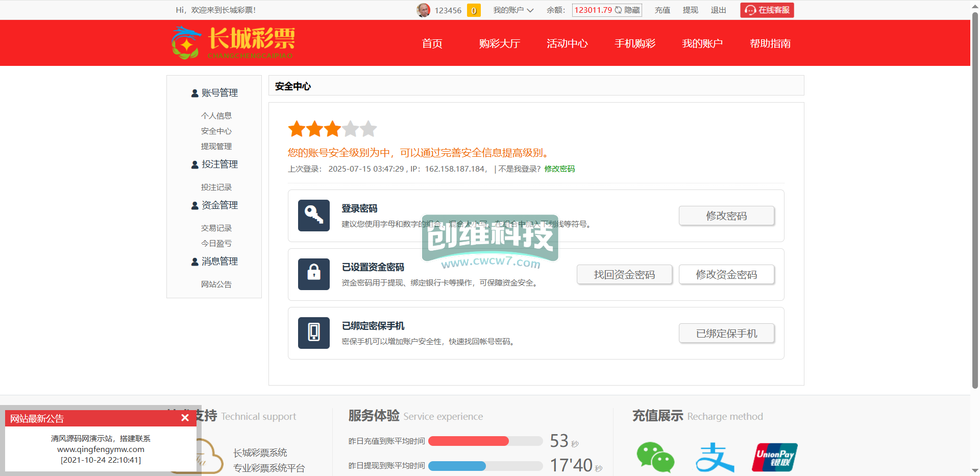The image size is (980, 476).
Task: Open 充值 recharge link
Action: click(663, 10)
